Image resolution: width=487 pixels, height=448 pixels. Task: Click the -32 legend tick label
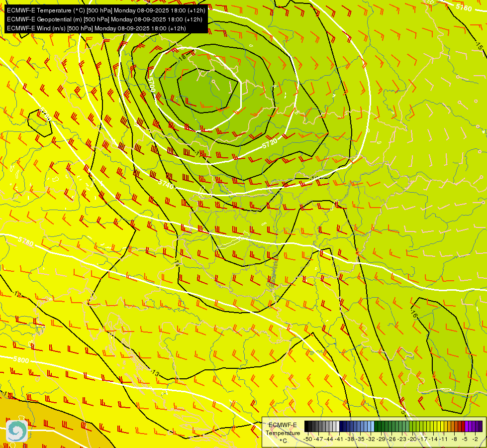(x=371, y=439)
